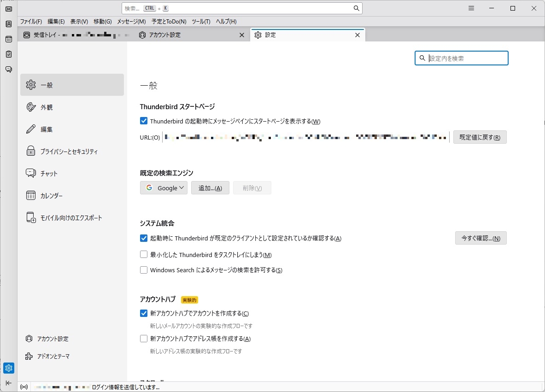
Task: Open the Google default search engine dropdown
Action: pos(164,188)
